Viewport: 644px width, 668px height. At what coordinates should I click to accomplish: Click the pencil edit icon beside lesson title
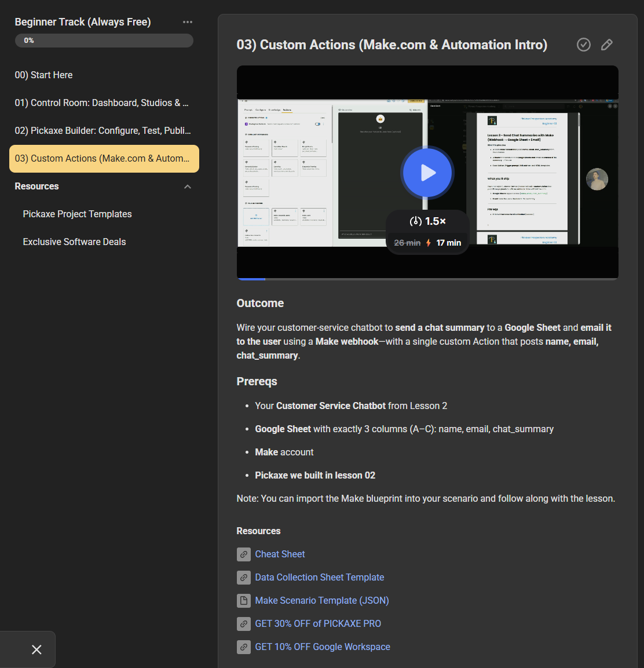point(607,45)
